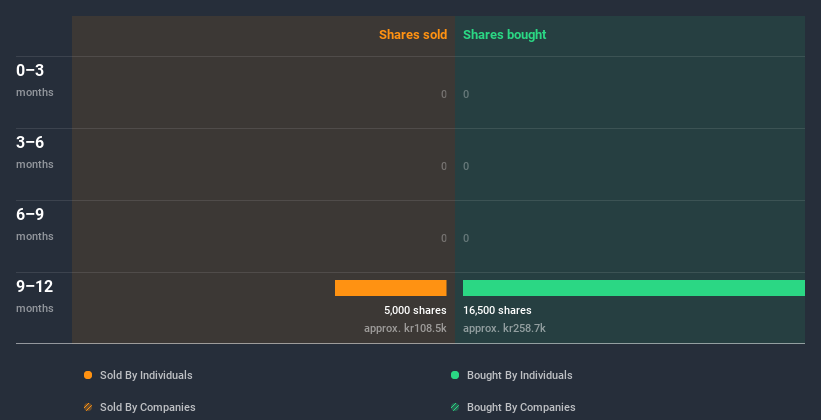Click the 6–9 months row label
Viewport: 821px width, 420px height.
pyautogui.click(x=35, y=224)
